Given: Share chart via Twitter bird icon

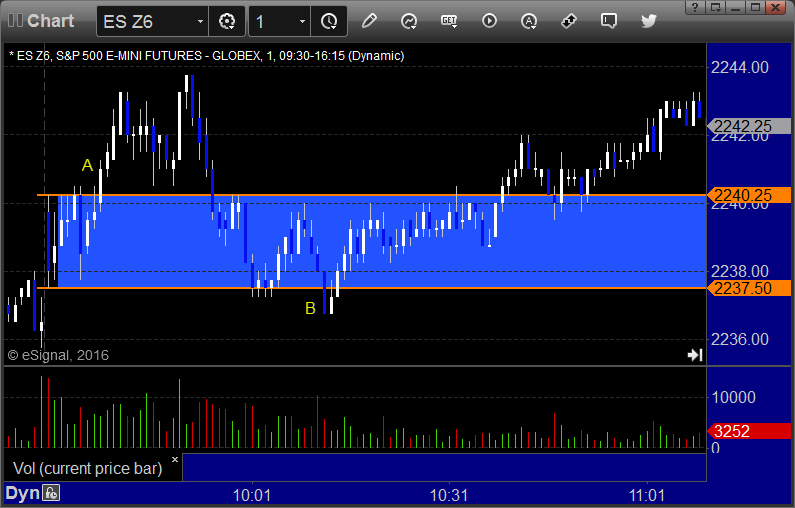Looking at the screenshot, I should tap(648, 21).
